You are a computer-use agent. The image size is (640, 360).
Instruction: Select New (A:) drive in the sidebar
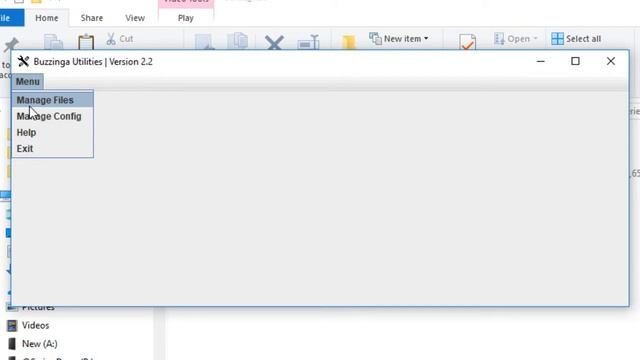click(x=40, y=344)
